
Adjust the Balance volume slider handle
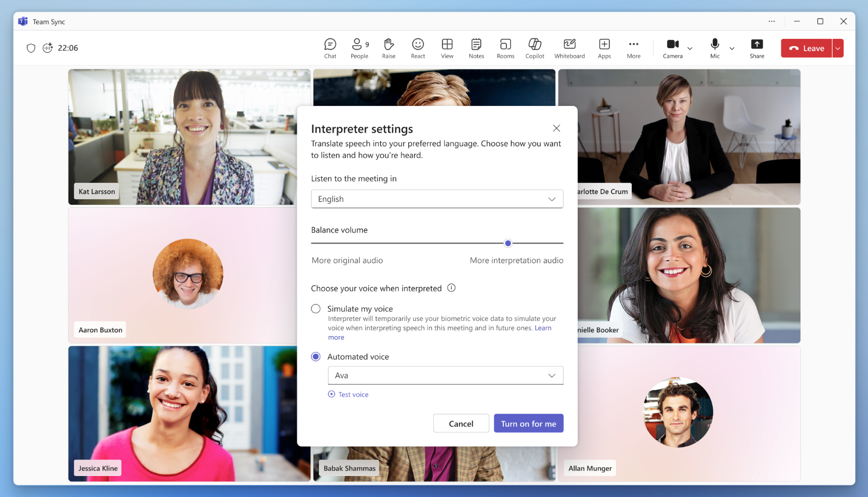pos(508,243)
